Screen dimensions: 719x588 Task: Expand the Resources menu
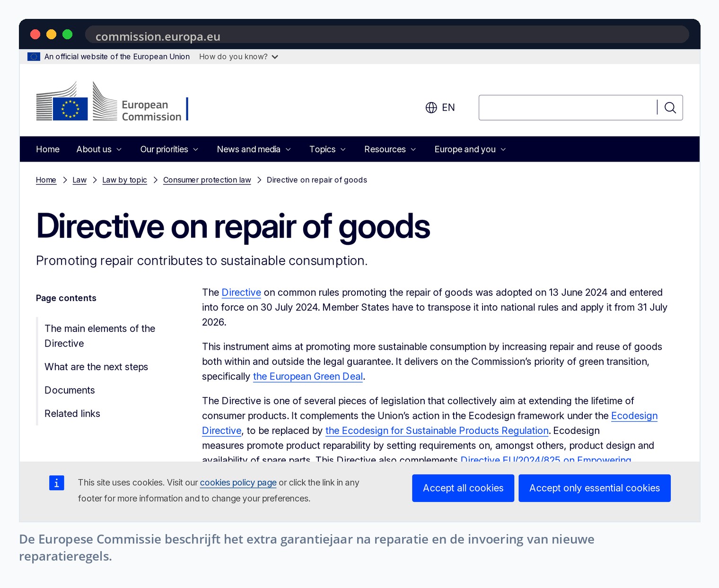click(x=390, y=149)
